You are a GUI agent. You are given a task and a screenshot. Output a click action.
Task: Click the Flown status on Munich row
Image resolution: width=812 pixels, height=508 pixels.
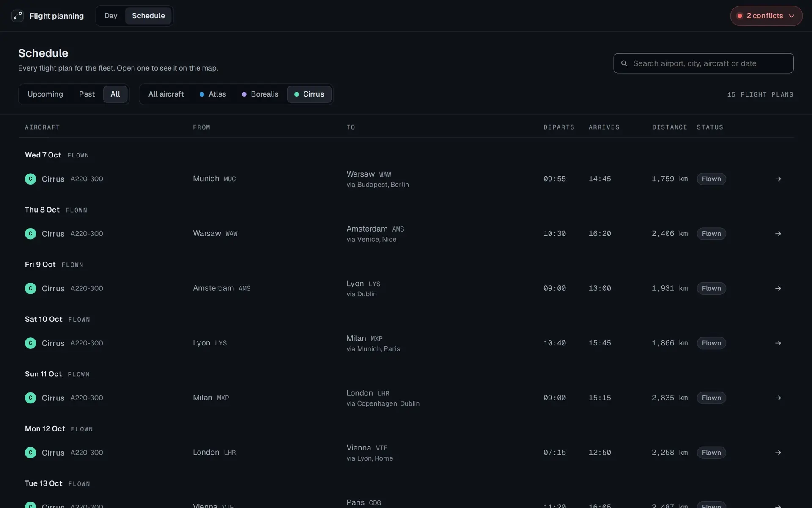click(711, 179)
